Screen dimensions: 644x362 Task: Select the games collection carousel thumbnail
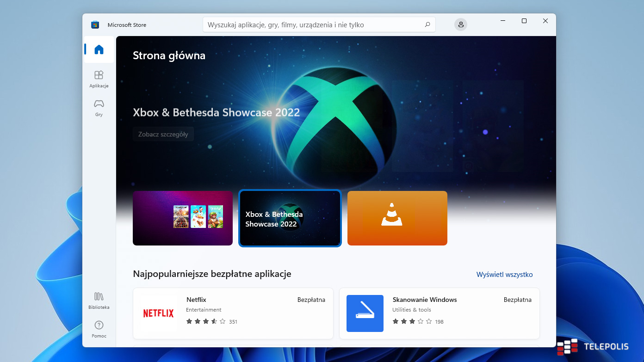(183, 218)
